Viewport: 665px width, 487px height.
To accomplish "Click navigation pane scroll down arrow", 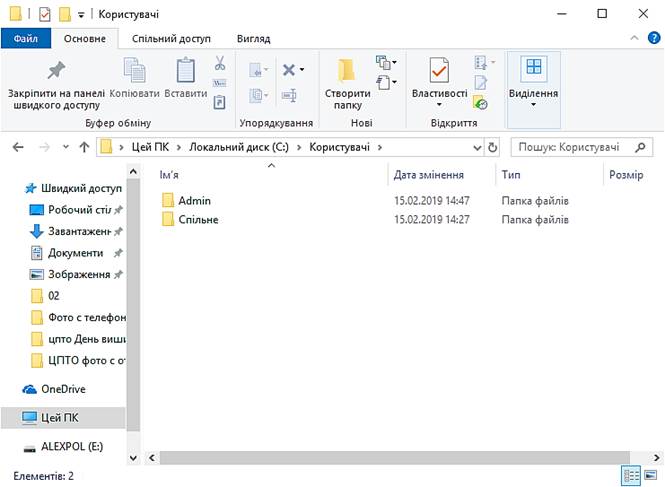I will (x=133, y=458).
